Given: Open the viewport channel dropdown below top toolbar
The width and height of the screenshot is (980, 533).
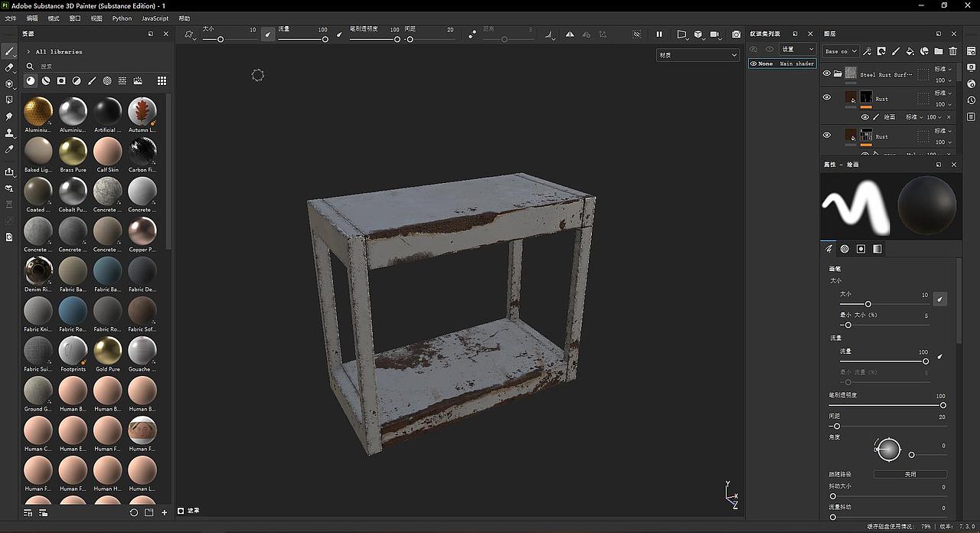Looking at the screenshot, I should 697,55.
